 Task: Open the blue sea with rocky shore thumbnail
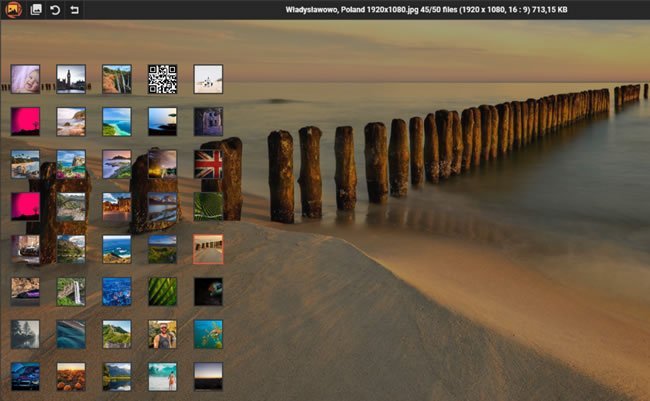tap(117, 249)
